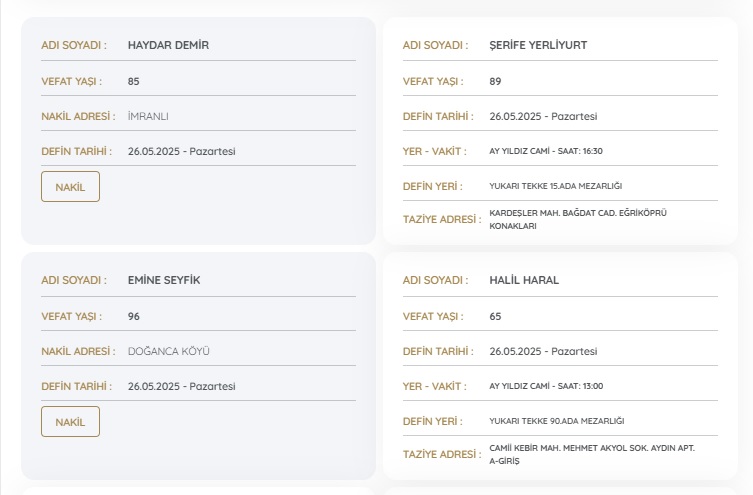Screen dimensions: 753x495
Task: Click YER - VAKİT label in Halil Haral card
Action: pos(435,386)
